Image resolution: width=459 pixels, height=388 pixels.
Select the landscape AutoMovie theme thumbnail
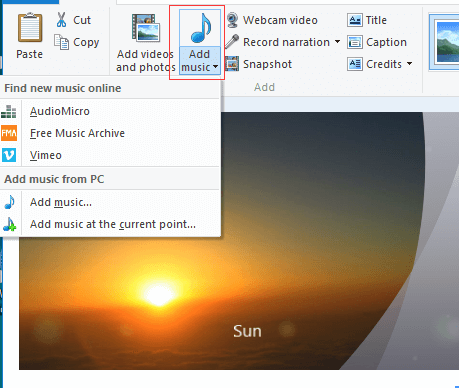445,42
